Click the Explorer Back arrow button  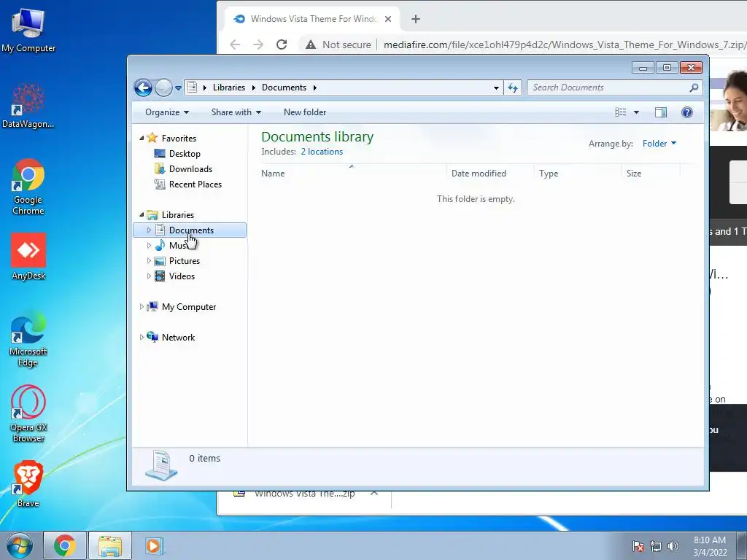click(143, 87)
